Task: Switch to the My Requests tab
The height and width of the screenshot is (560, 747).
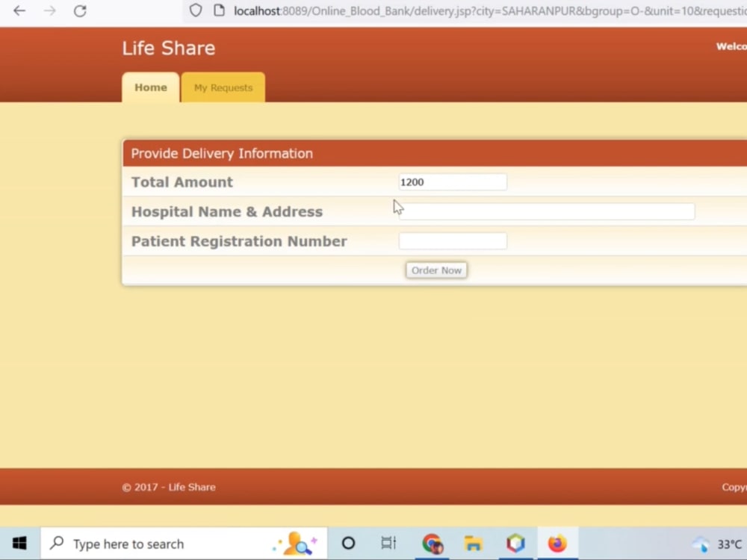Action: (x=223, y=87)
